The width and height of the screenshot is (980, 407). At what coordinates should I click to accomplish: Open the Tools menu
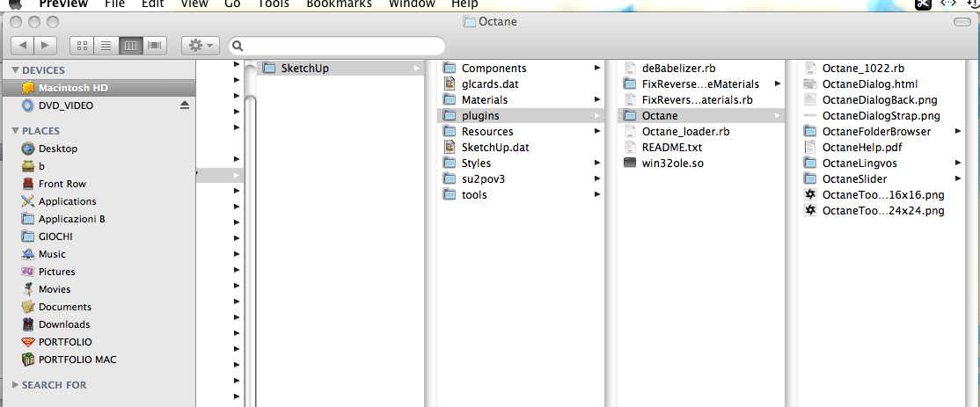click(273, 4)
